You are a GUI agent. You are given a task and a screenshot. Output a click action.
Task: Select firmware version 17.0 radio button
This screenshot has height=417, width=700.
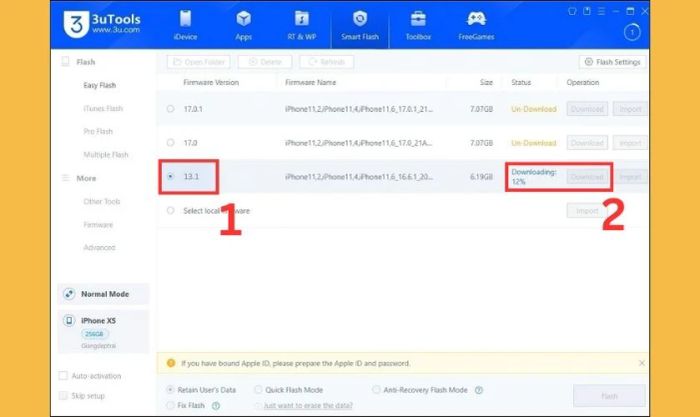click(x=171, y=142)
